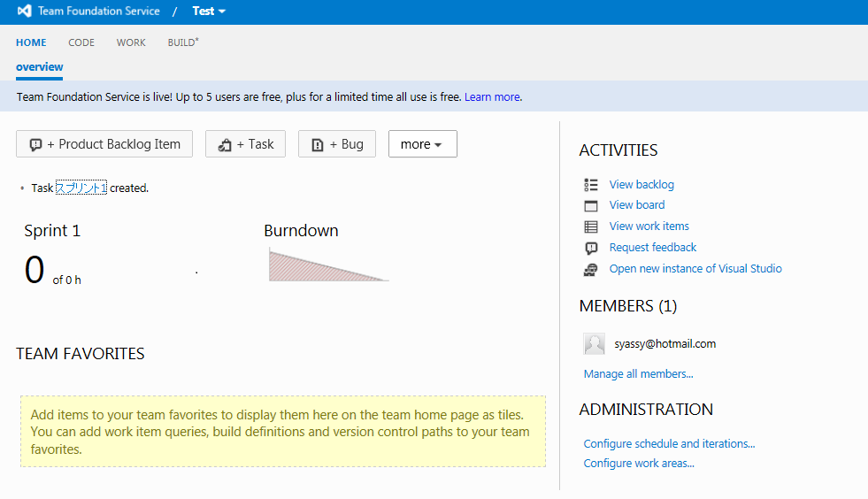Click the View board icon
The image size is (868, 499).
click(591, 206)
